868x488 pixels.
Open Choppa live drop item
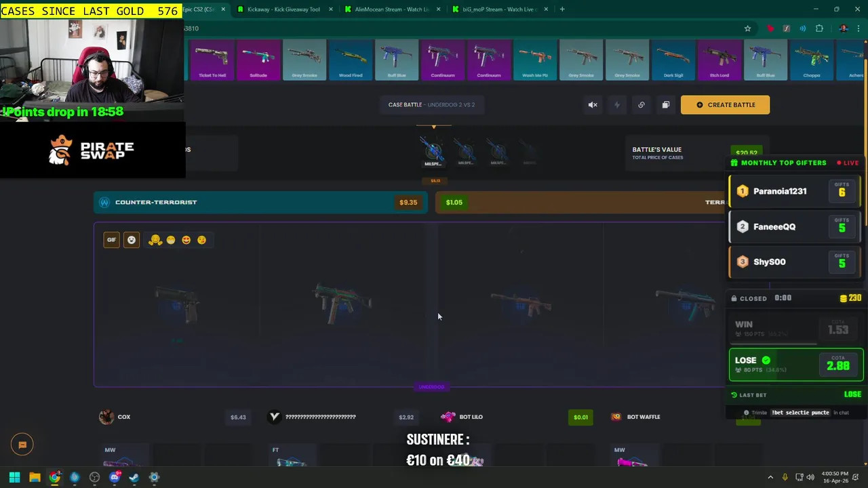point(812,60)
